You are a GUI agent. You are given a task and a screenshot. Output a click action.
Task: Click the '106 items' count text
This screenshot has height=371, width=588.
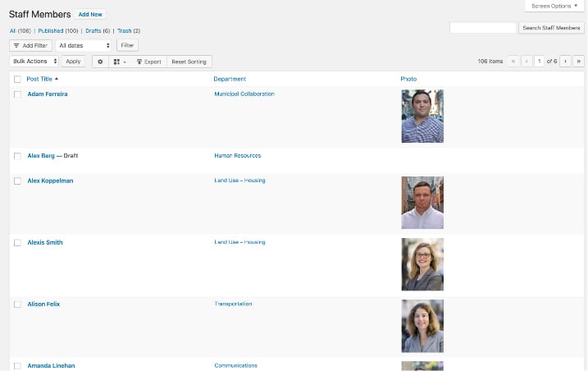(x=490, y=62)
